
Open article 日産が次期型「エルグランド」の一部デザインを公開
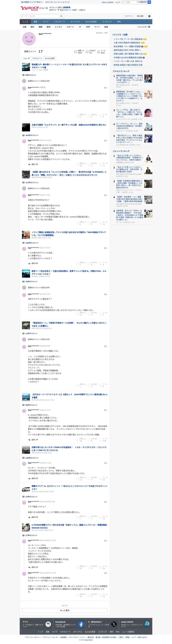pos(69,125)
